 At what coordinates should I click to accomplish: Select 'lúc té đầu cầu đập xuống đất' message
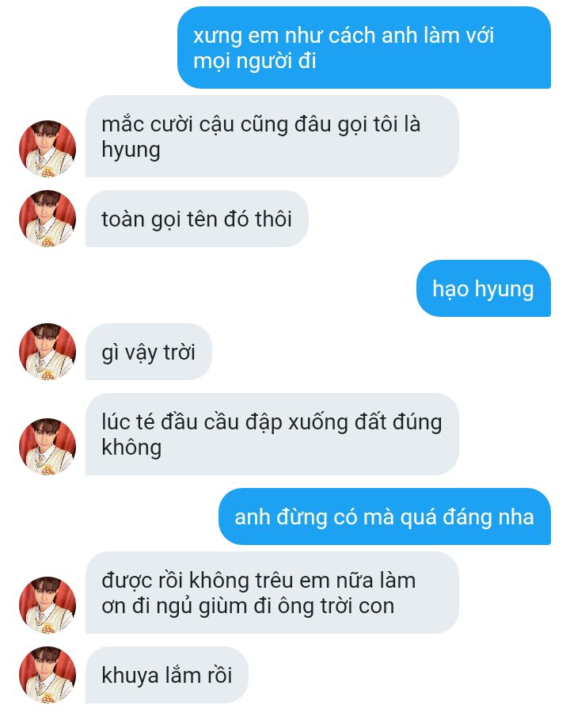(x=272, y=434)
